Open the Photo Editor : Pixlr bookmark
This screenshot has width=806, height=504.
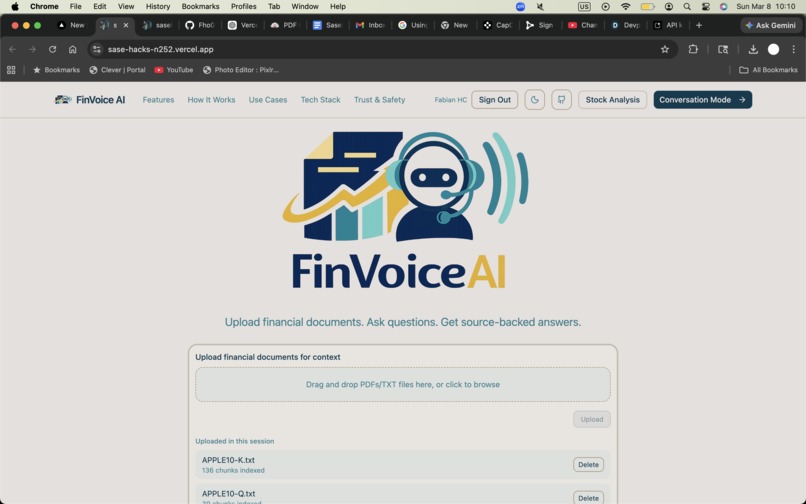coord(241,70)
